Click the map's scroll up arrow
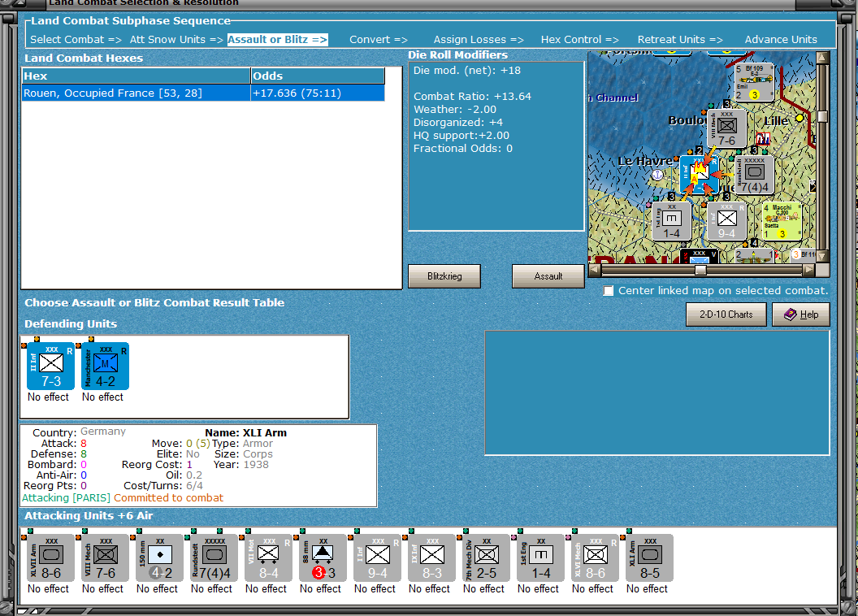 coord(822,57)
